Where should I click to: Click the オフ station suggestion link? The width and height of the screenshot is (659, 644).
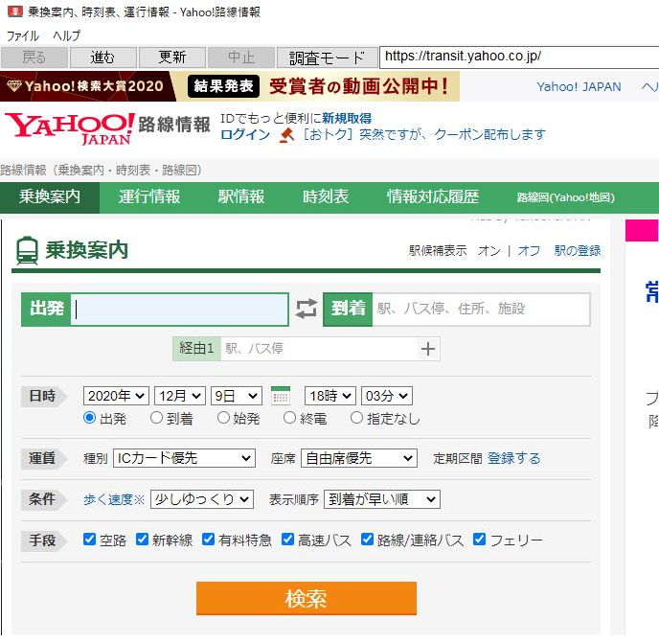click(x=529, y=251)
